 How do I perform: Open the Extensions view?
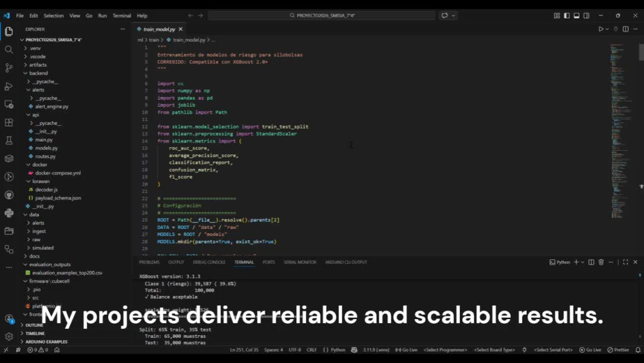(8, 123)
